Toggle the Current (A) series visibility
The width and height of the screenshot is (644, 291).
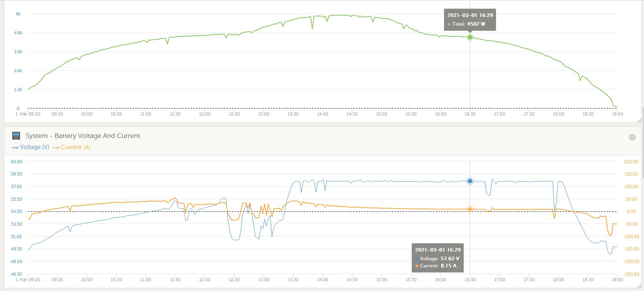point(75,147)
